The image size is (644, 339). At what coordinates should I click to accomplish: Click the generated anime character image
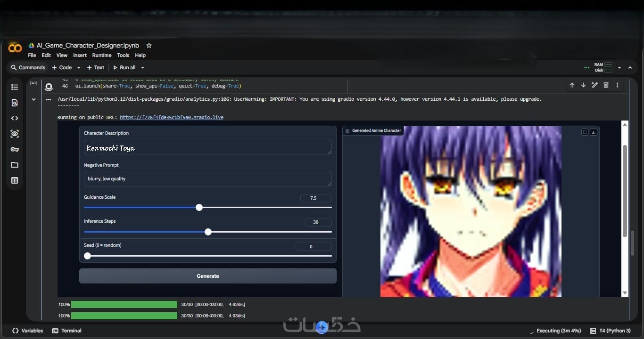(471, 211)
